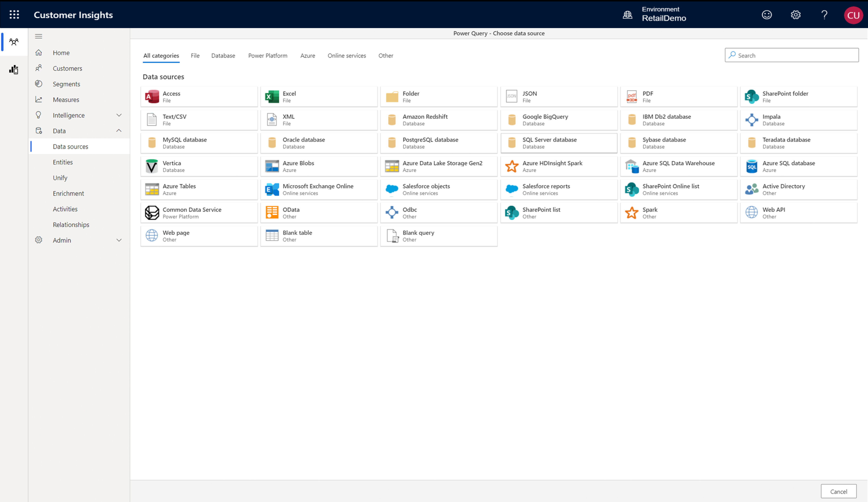Choose the Salesforce objects connector
Screen dimensions: 868x502
pos(438,189)
